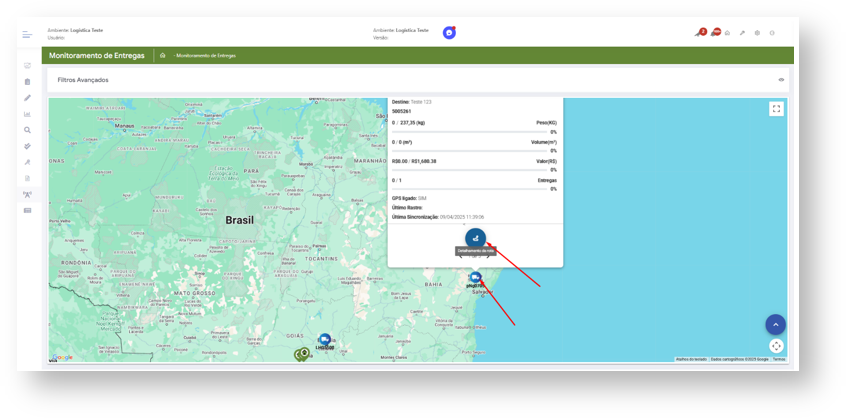Select the truck marker in Goiás

coord(324,340)
